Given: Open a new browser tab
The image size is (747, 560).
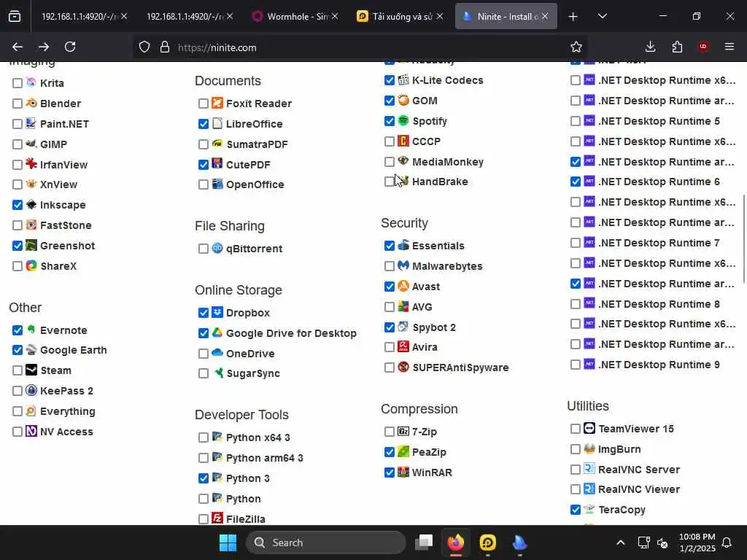Looking at the screenshot, I should coord(573,16).
